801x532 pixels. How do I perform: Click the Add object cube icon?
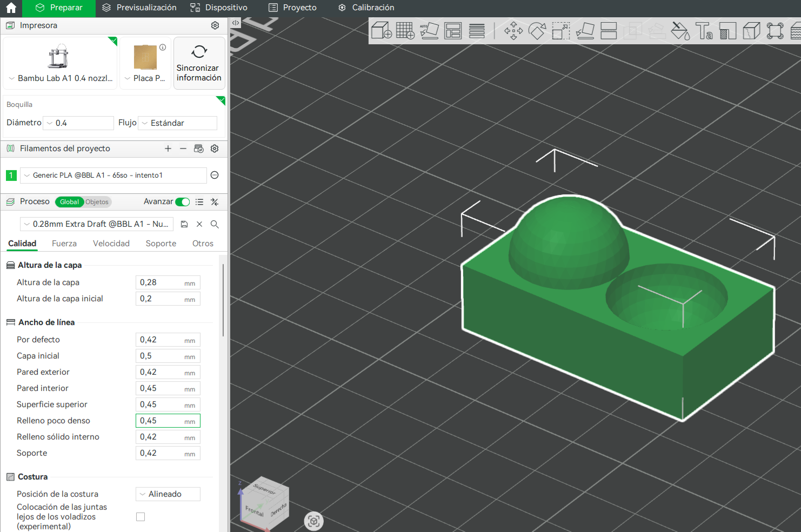pyautogui.click(x=381, y=31)
